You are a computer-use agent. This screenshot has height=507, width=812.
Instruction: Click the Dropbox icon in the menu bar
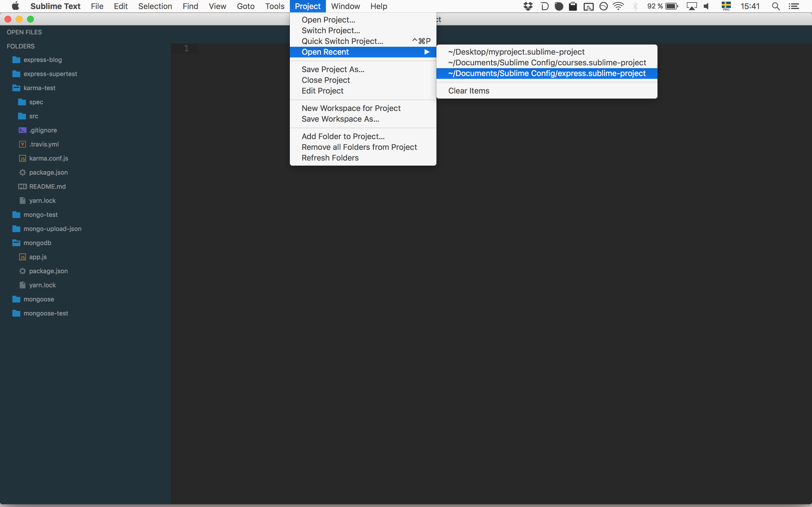[x=528, y=6]
